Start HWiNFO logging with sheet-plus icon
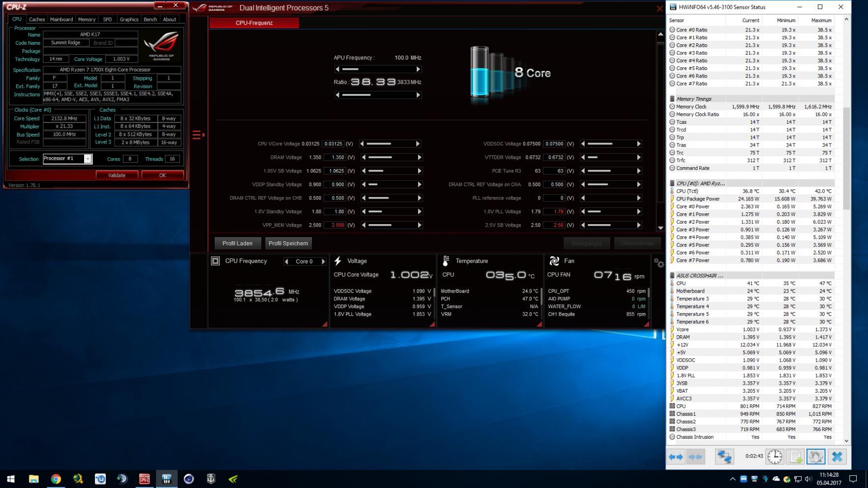868x488 pixels. [x=796, y=457]
